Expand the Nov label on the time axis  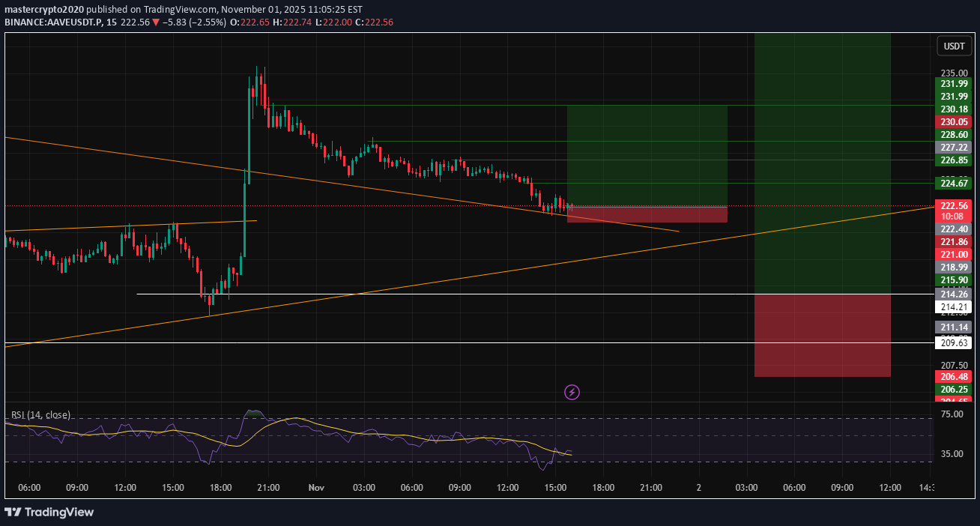[x=315, y=487]
